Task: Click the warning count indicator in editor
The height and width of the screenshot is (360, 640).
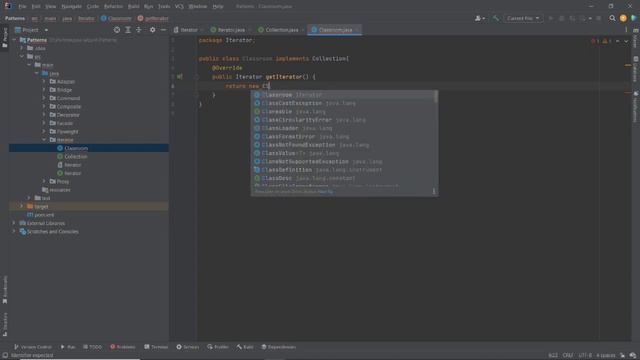Action: (x=607, y=41)
